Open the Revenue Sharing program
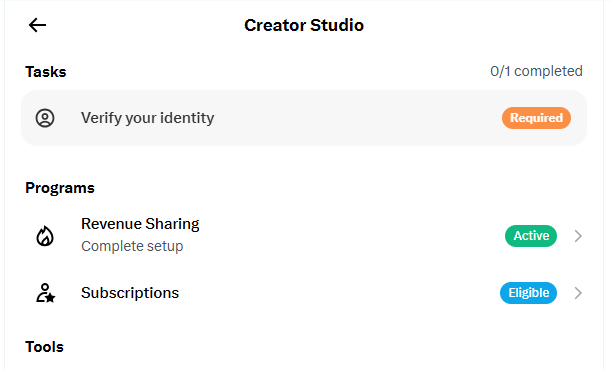 coord(304,236)
